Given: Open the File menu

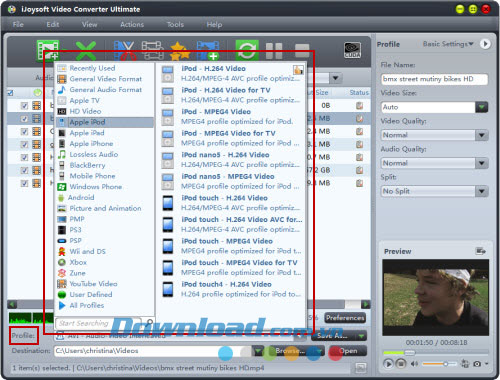Looking at the screenshot, I should click(x=18, y=24).
